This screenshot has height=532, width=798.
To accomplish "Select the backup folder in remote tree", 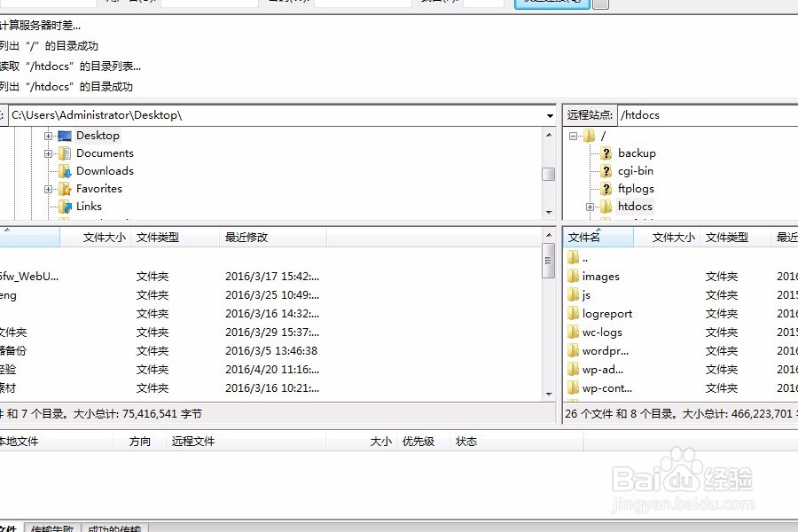I will coord(635,153).
